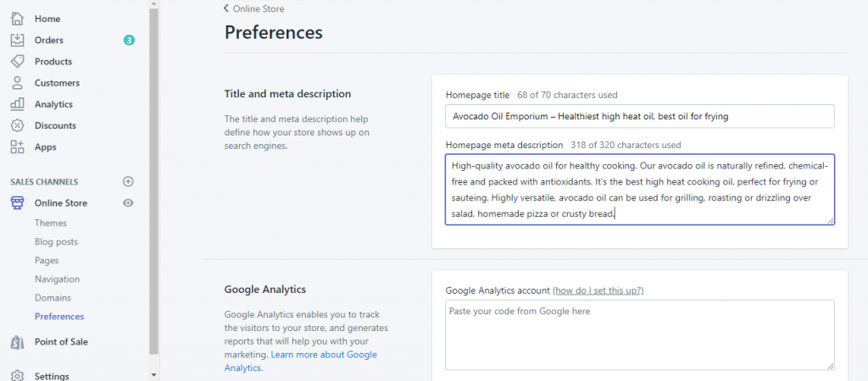Open the Themes submenu item
The image size is (868, 381).
tap(50, 223)
